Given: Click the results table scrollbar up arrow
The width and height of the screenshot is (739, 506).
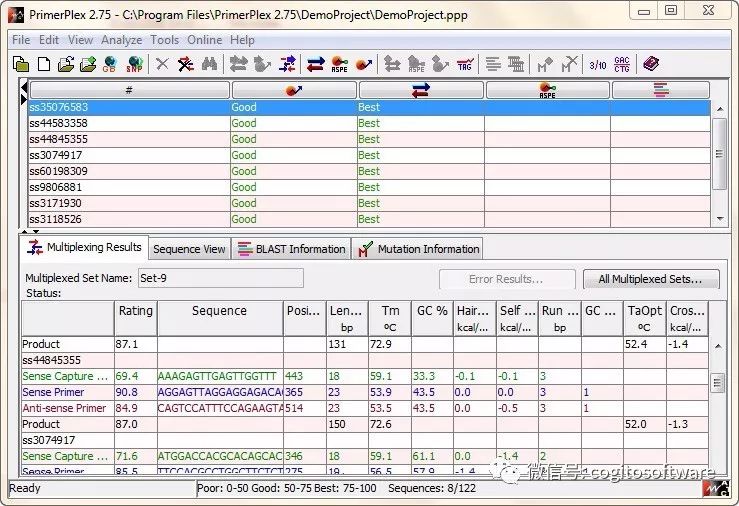Looking at the screenshot, I should tap(718, 346).
